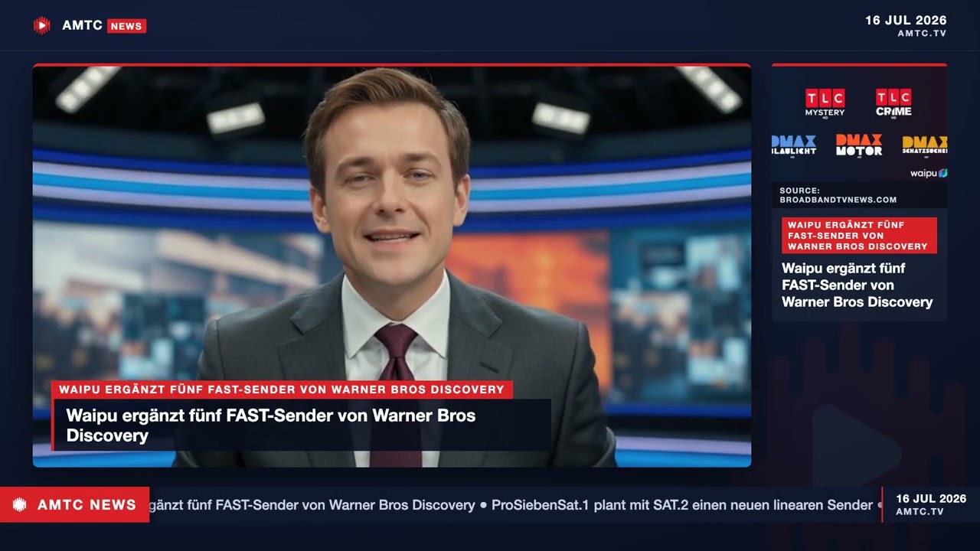Click the waipu logo in the sidebar image

pos(929,174)
